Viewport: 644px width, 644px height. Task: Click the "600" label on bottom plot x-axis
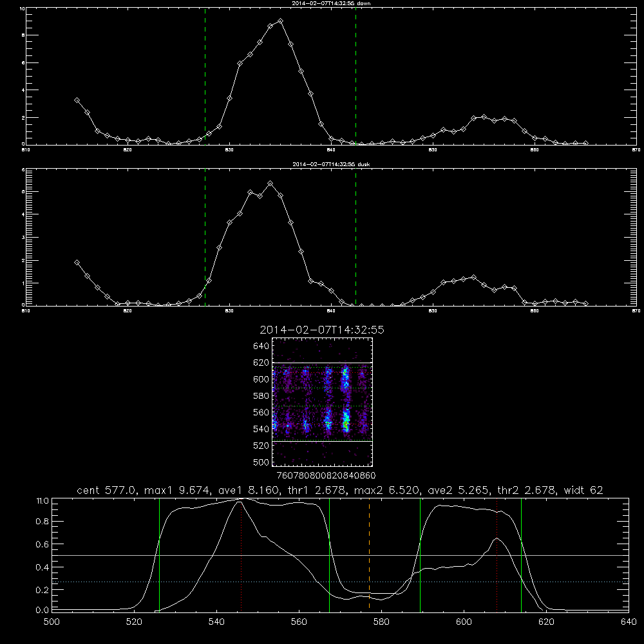coord(464,622)
